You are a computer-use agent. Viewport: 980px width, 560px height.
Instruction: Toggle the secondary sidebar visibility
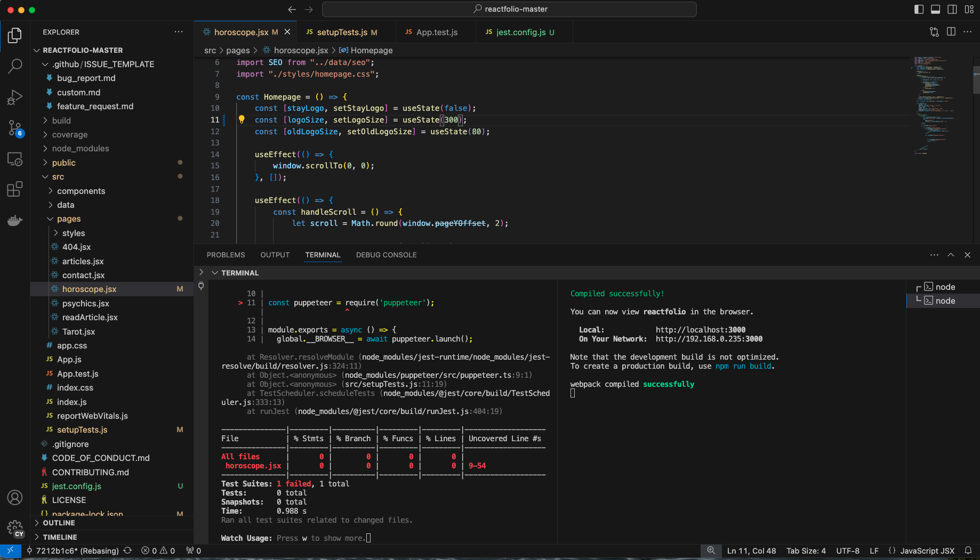pos(952,9)
